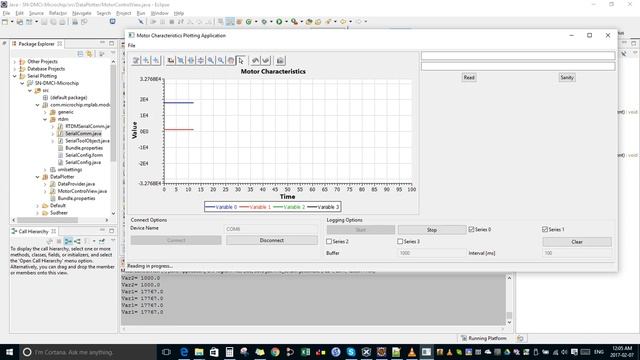The image size is (640, 360).
Task: Click the autoscale axes icon in plot toolbar
Action: click(171, 60)
